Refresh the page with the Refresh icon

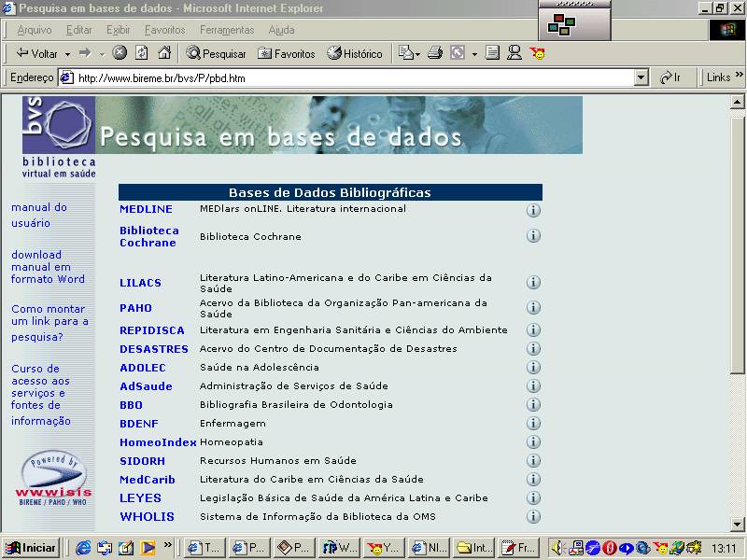point(142,53)
